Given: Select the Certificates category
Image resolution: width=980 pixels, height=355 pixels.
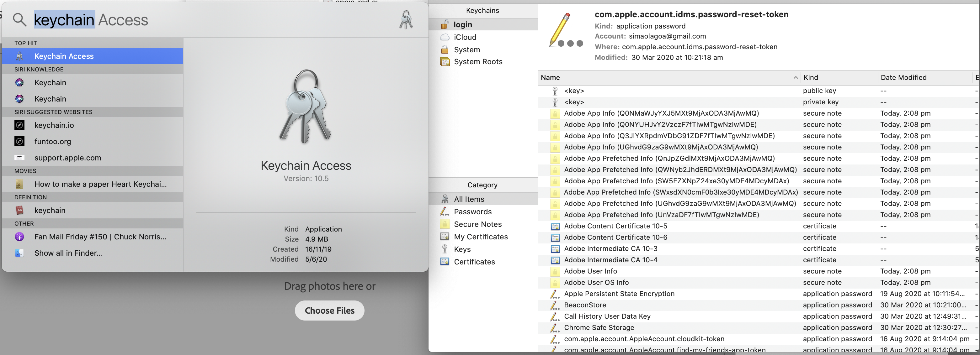Looking at the screenshot, I should tap(474, 262).
